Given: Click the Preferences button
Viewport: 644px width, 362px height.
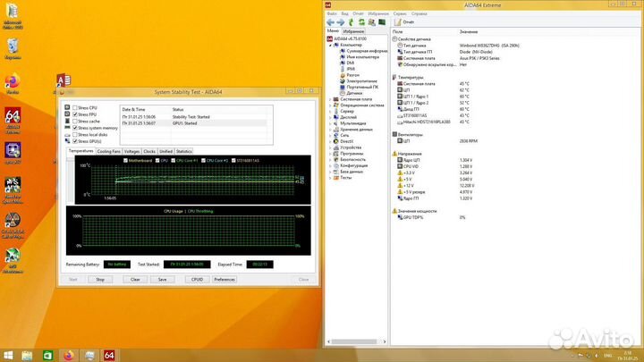Looking at the screenshot, I should (225, 279).
